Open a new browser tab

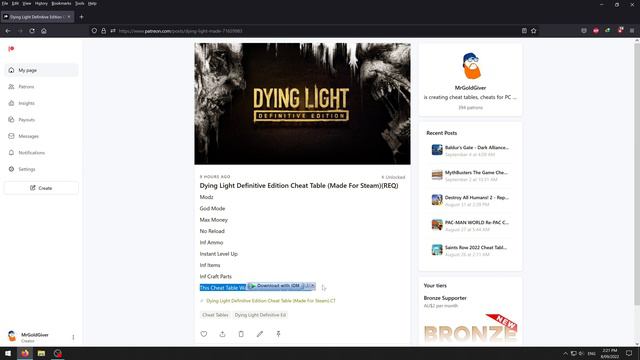tap(81, 17)
